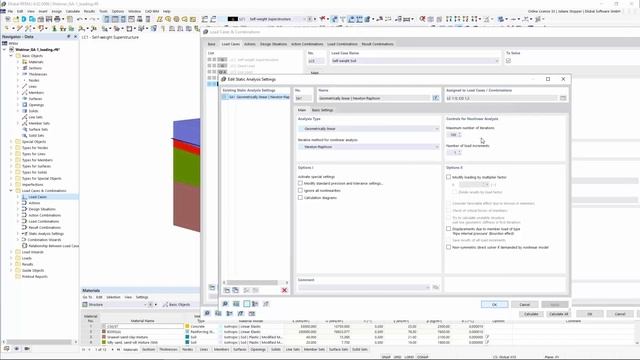The image size is (640, 360).
Task: Switch to Basic Settings tab
Action: [x=322, y=110]
